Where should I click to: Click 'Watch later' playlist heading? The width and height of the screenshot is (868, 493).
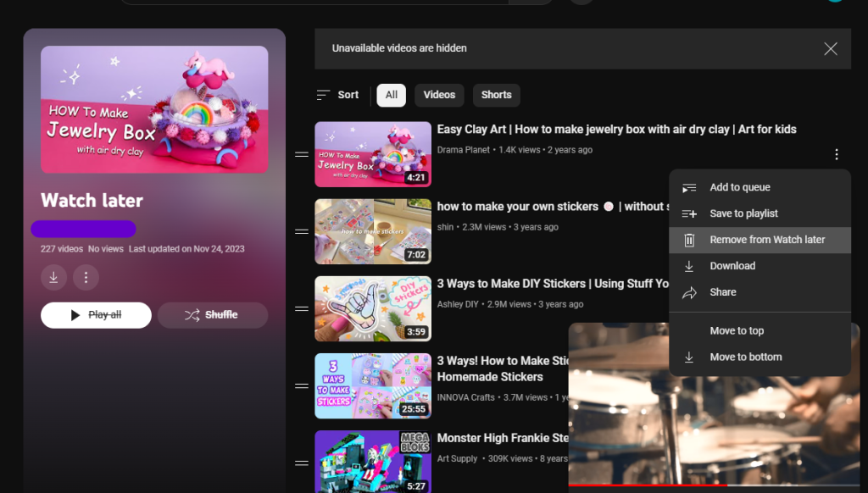click(x=92, y=200)
